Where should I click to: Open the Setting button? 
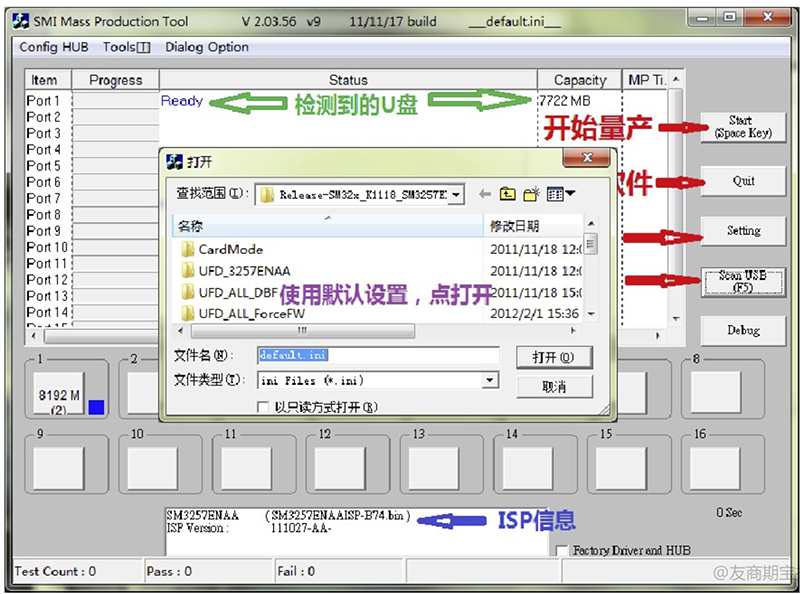click(743, 231)
